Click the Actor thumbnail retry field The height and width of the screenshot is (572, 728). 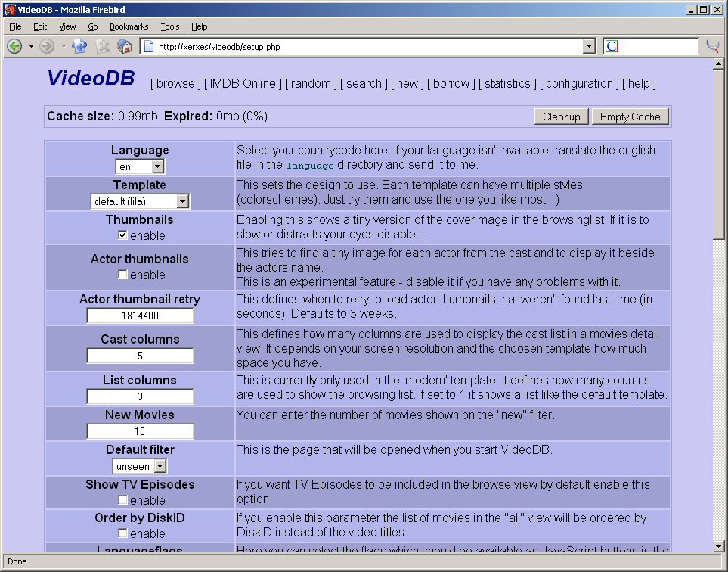tap(140, 316)
